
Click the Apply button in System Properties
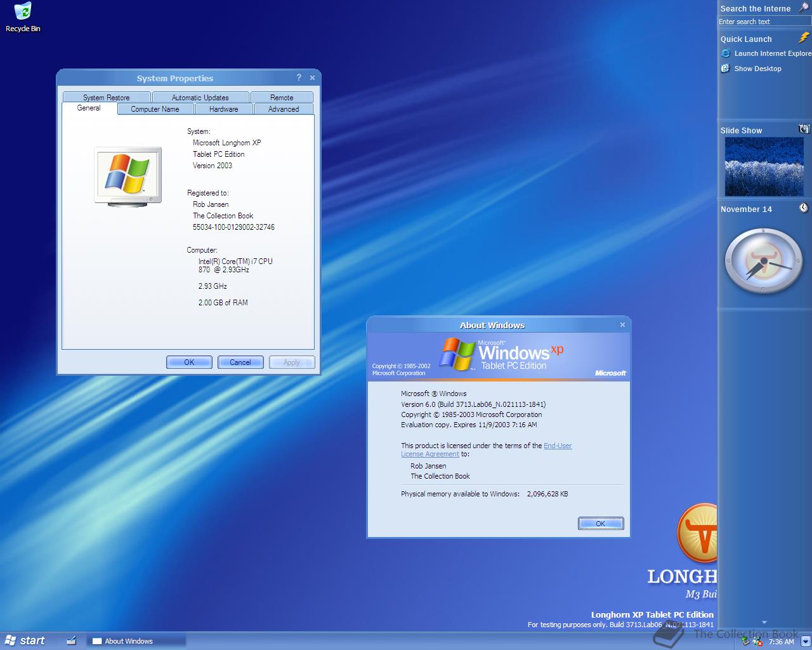292,362
